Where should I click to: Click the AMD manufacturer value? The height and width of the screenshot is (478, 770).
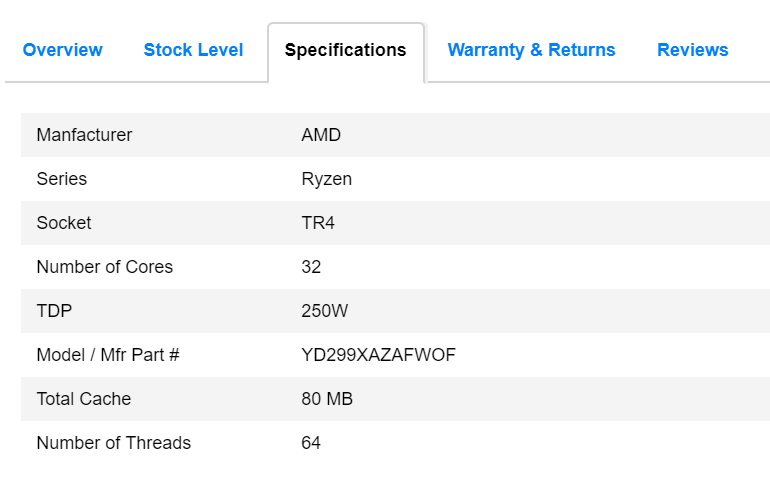pyautogui.click(x=320, y=135)
